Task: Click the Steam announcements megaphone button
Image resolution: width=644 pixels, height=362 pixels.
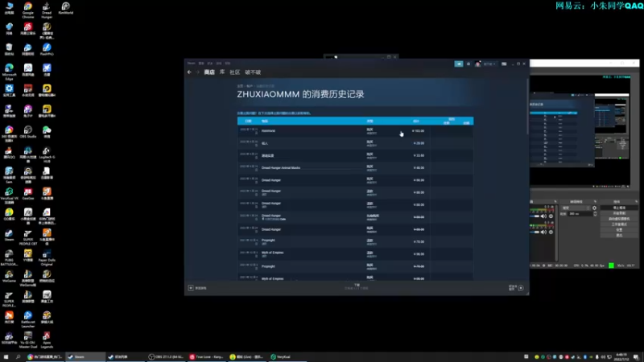Action: point(459,64)
